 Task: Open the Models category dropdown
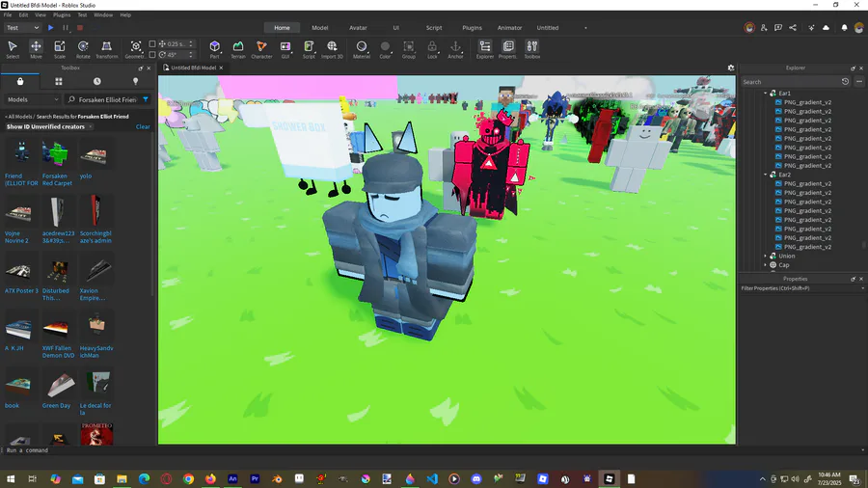32,99
